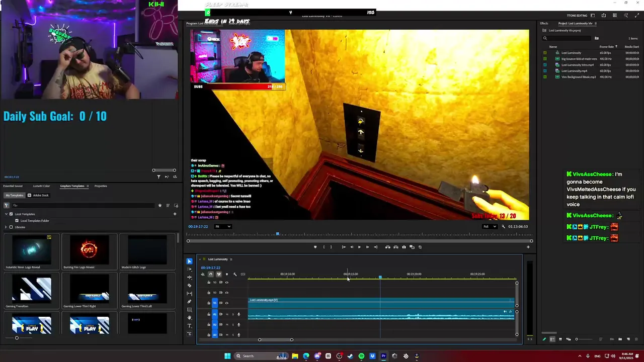
Task: Select the My Templates tab
Action: [x=14, y=195]
